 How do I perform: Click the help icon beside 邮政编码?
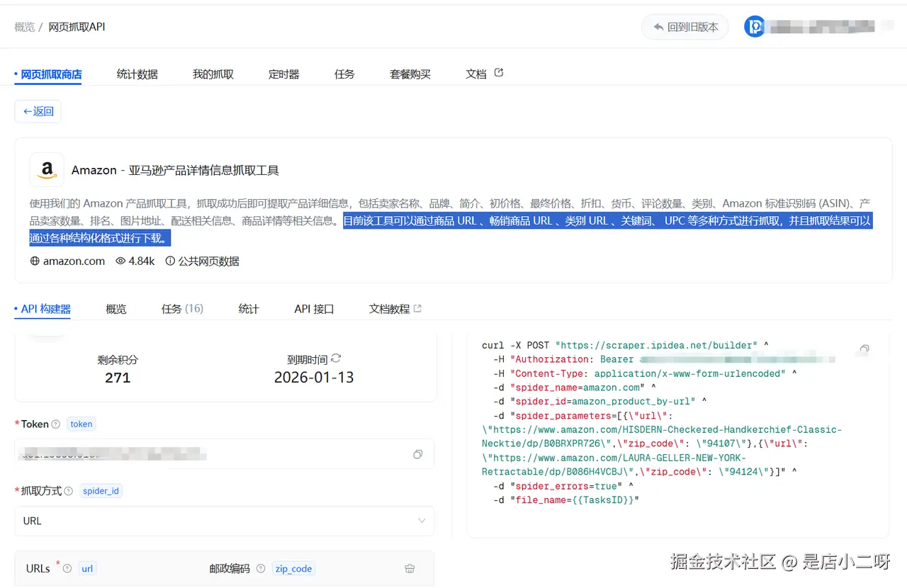[261, 568]
